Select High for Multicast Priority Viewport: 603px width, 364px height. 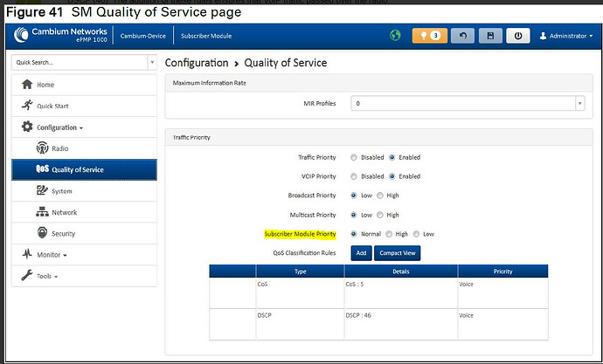(x=380, y=215)
